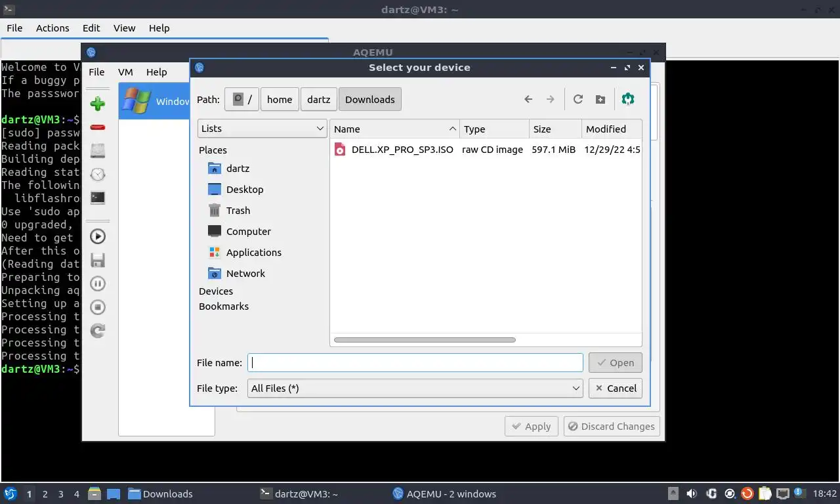840x504 pixels.
Task: Pause the virtual machine with the pause icon
Action: pos(98,283)
